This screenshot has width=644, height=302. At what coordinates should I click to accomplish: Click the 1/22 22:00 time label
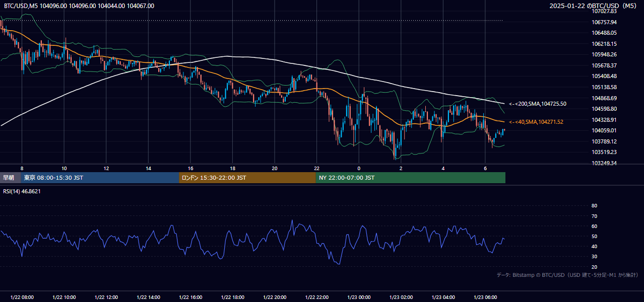[x=316, y=297]
